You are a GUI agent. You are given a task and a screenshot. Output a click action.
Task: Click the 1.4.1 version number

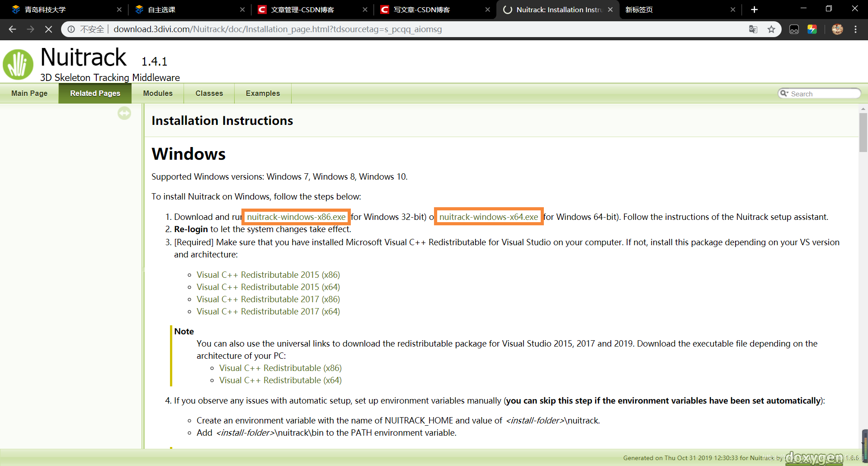point(154,61)
